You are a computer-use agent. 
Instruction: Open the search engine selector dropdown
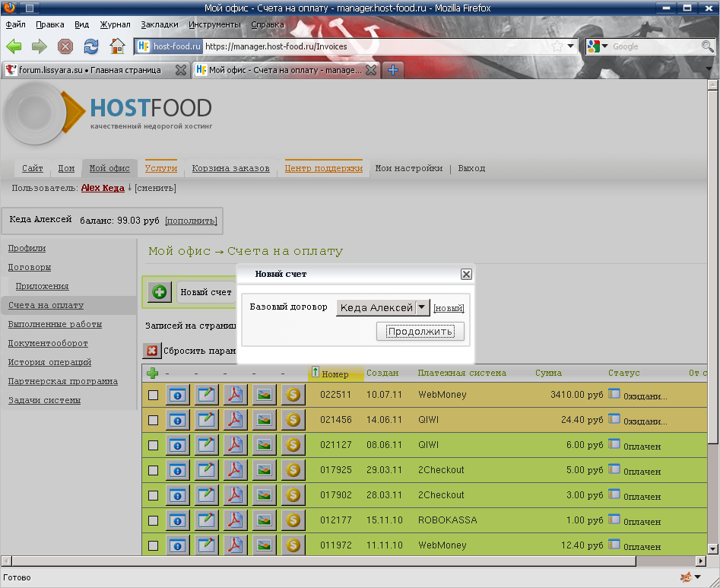tap(598, 46)
